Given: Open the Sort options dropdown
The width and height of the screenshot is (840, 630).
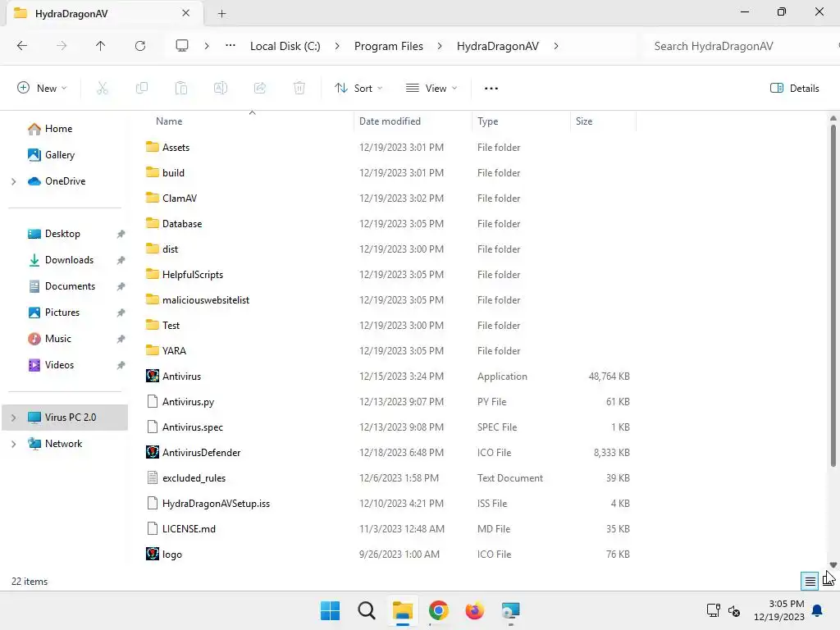Looking at the screenshot, I should tap(358, 89).
